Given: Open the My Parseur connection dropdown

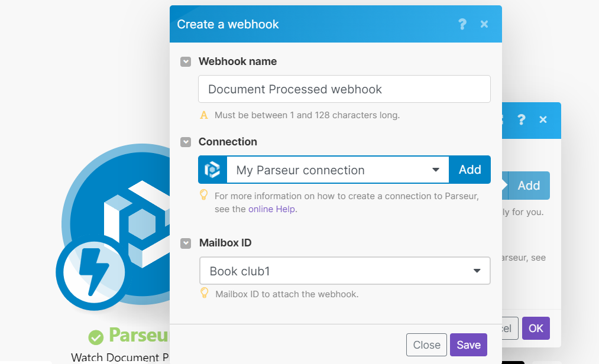Looking at the screenshot, I should pos(437,170).
